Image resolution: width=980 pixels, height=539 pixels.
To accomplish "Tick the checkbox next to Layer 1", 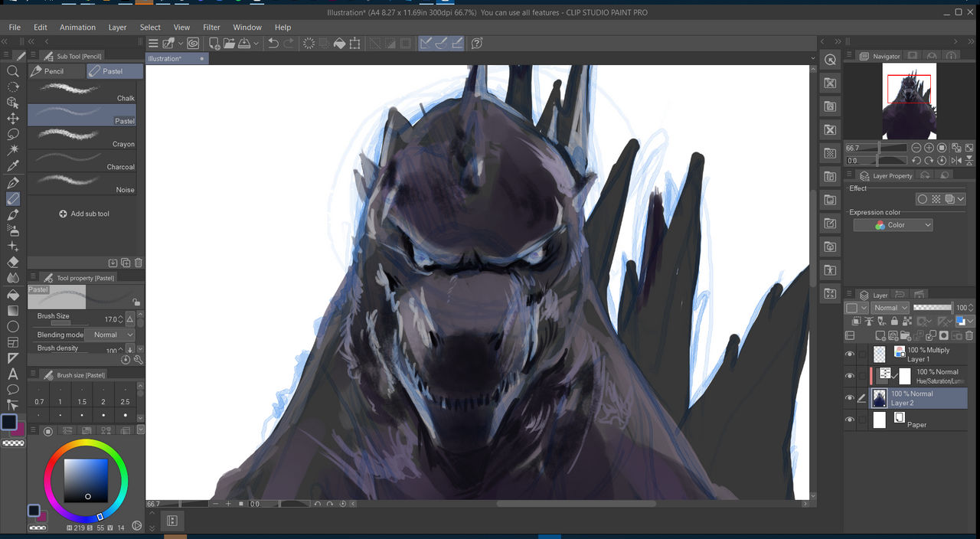I will click(863, 354).
